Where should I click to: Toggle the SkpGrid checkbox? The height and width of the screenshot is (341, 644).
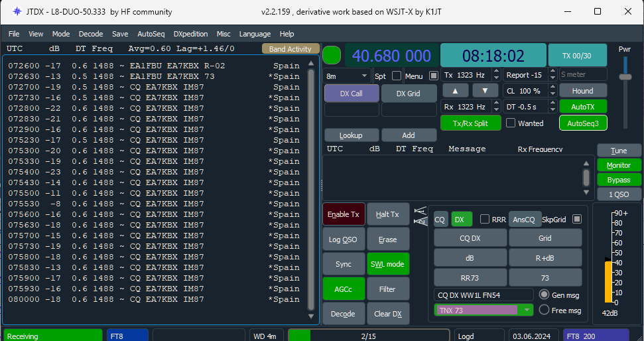(577, 220)
